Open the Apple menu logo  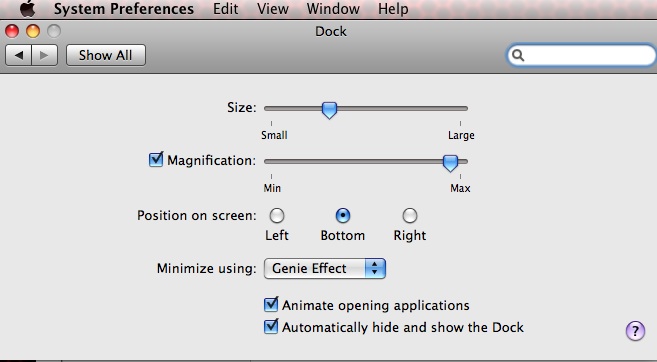(28, 8)
